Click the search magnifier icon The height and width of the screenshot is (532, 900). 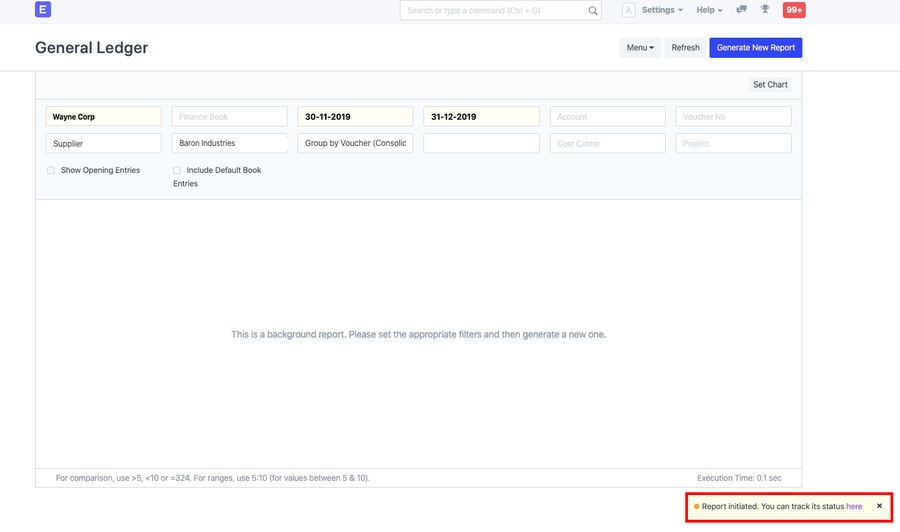click(x=593, y=10)
